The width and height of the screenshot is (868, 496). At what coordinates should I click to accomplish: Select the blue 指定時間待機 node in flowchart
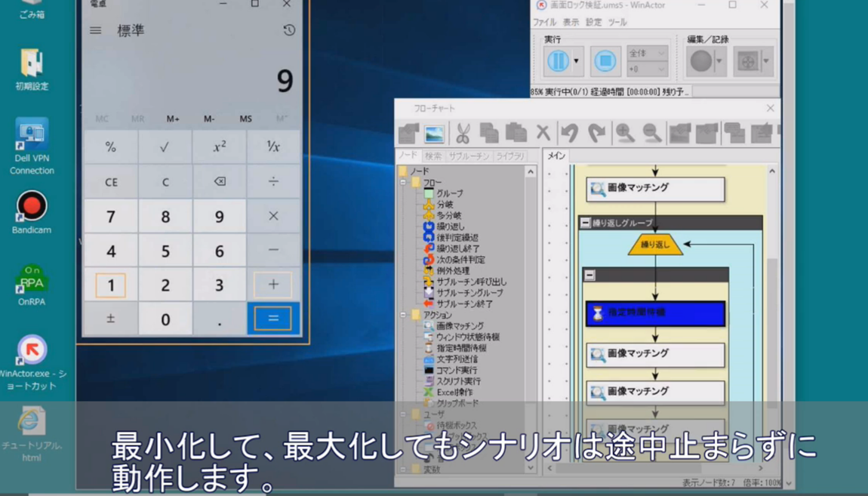click(655, 313)
